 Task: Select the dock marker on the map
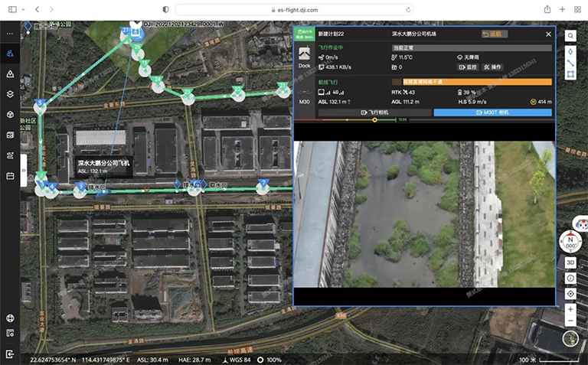click(136, 34)
